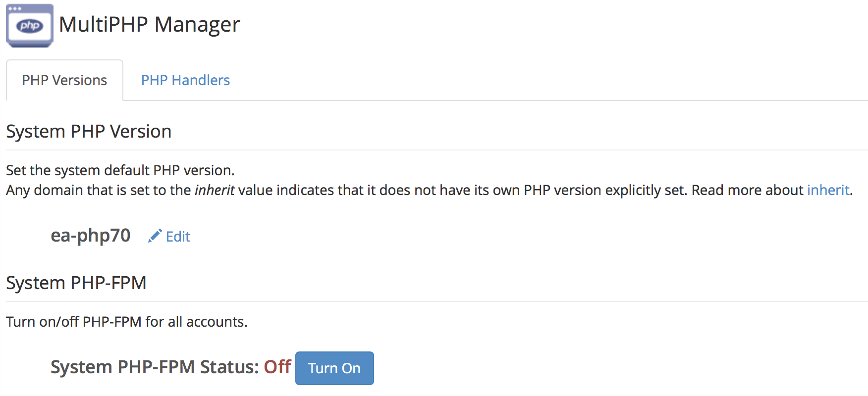Switch to the PHP Handlers tab
Viewport: 868px width, 396px height.
(x=185, y=80)
